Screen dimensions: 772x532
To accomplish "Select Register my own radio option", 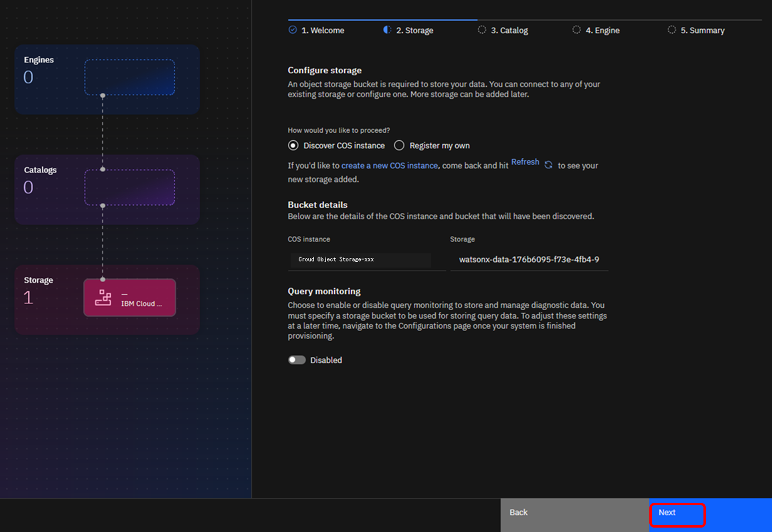I will [x=399, y=146].
